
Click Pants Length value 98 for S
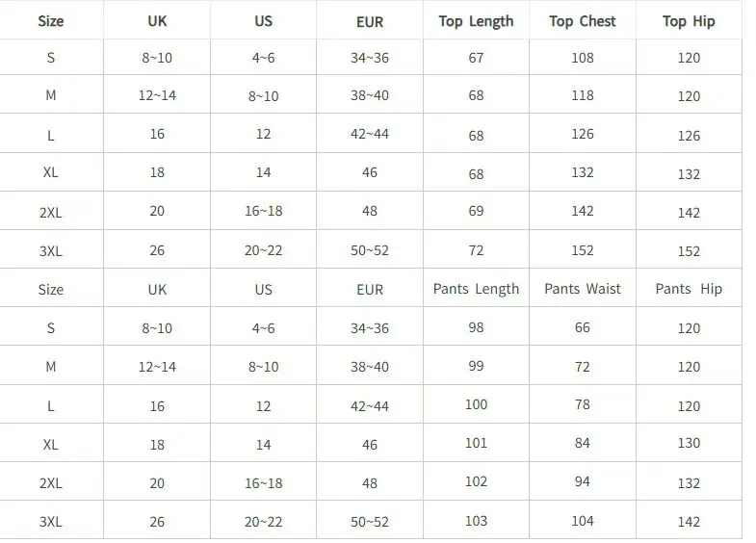[476, 327]
